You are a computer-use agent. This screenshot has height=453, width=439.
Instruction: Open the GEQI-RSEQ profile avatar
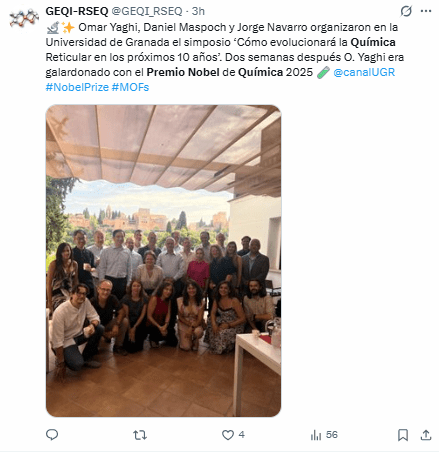pyautogui.click(x=24, y=19)
